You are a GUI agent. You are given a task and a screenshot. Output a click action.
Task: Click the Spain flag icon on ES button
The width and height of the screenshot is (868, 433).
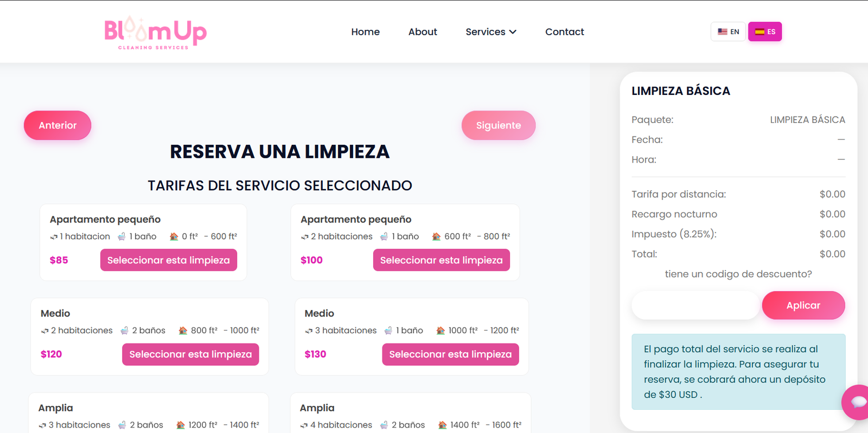[x=759, y=31]
